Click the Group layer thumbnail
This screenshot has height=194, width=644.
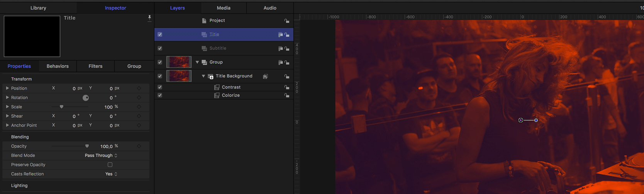point(179,62)
